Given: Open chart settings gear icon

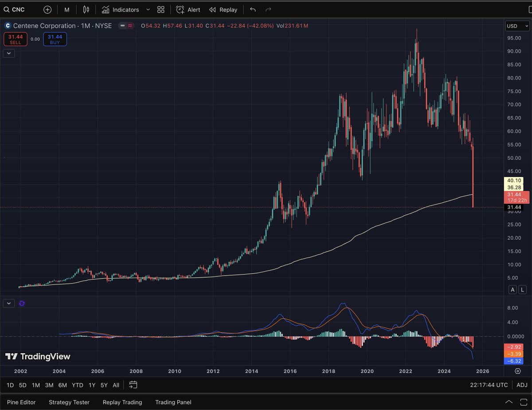Looking at the screenshot, I should point(518,371).
